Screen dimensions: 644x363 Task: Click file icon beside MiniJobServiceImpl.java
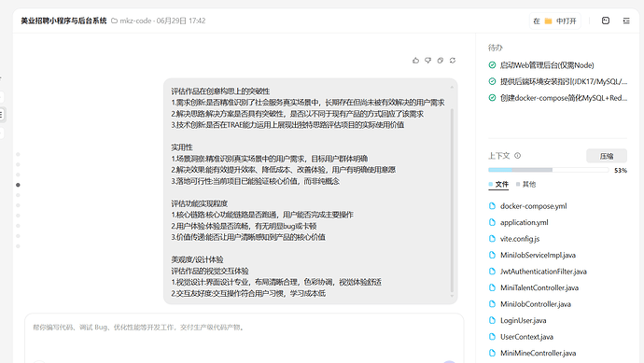492,255
